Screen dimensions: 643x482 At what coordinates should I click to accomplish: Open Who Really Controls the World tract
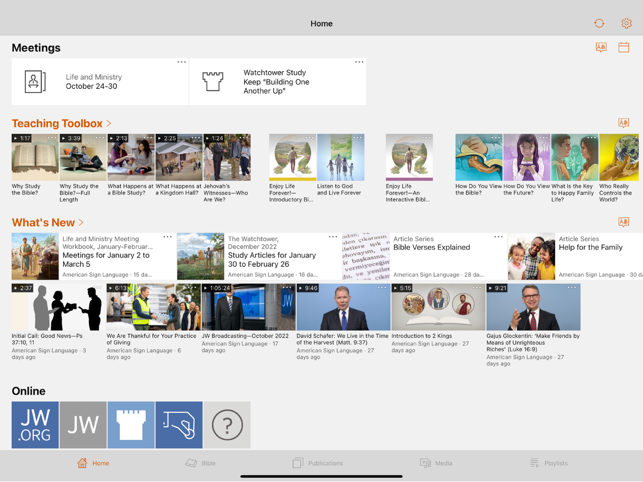(x=619, y=158)
